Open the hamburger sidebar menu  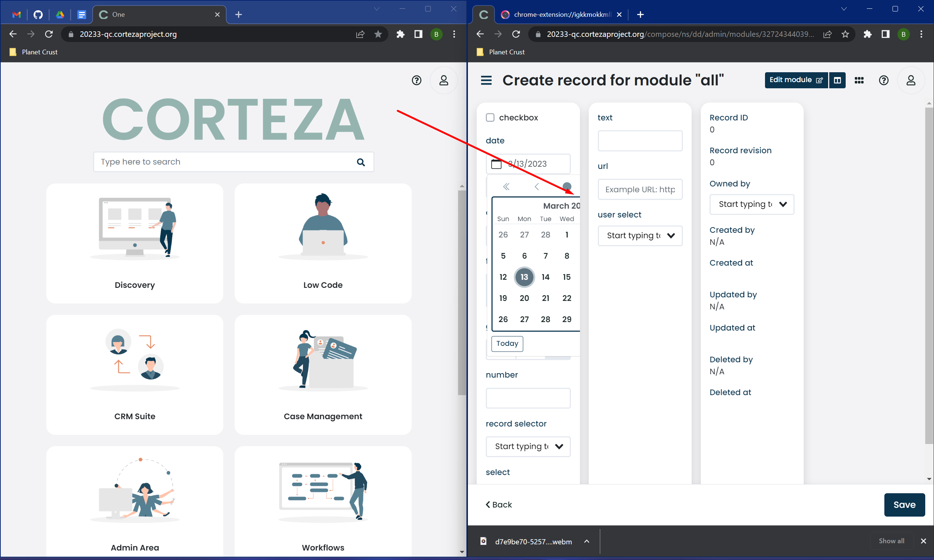[486, 80]
